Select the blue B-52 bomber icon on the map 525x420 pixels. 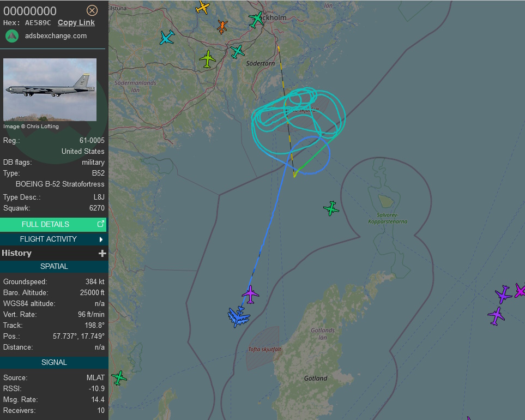pos(238,316)
